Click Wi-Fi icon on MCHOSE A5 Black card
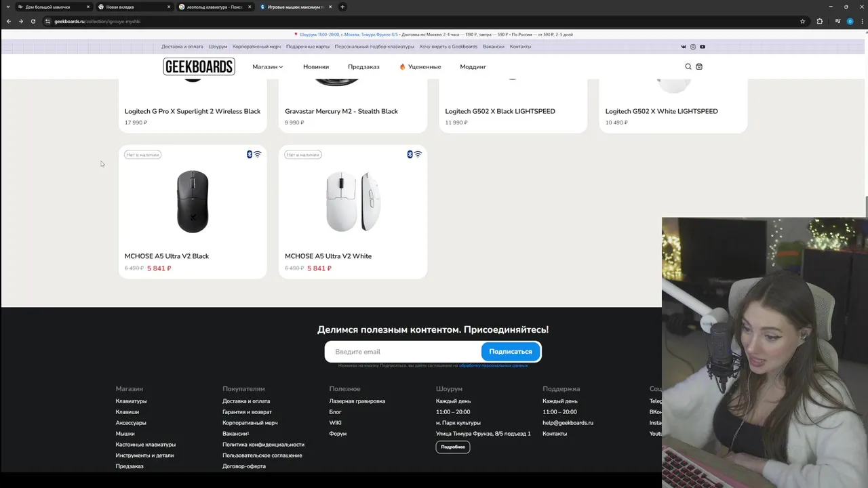 tap(258, 155)
